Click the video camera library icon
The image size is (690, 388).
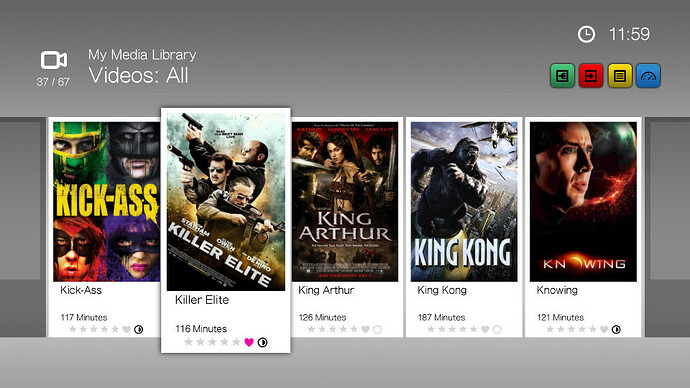(54, 60)
